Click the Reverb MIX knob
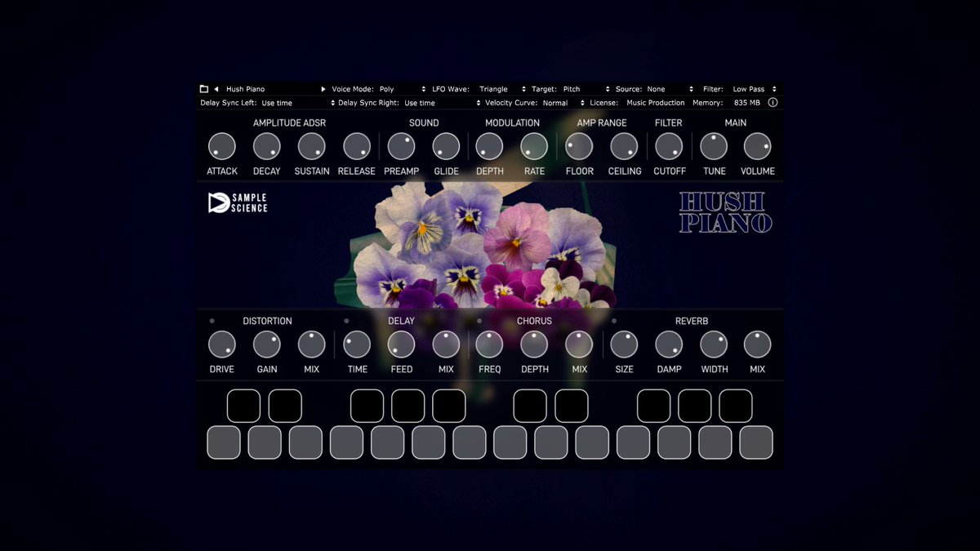The image size is (980, 551). (x=757, y=344)
